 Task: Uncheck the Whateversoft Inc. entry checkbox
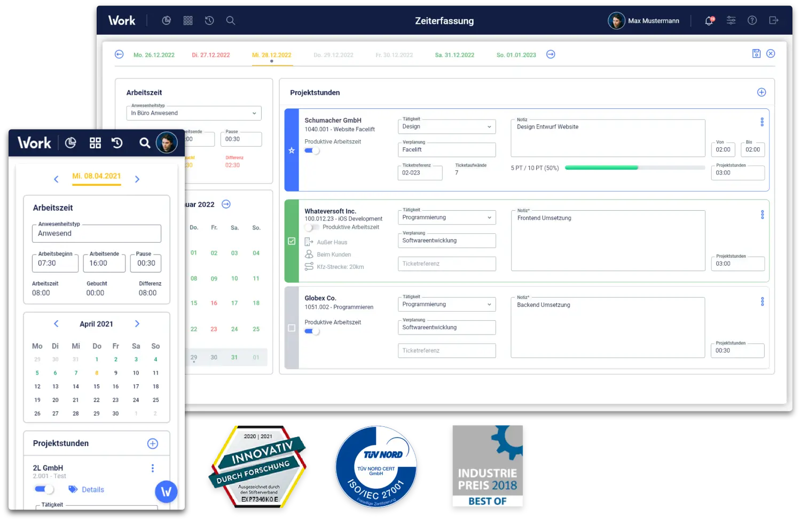tap(292, 241)
